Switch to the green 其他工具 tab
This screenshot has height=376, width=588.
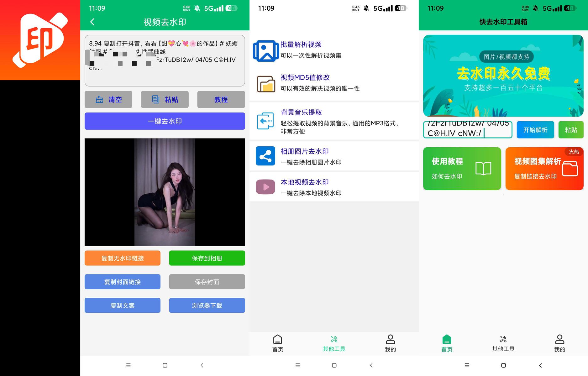tap(334, 343)
